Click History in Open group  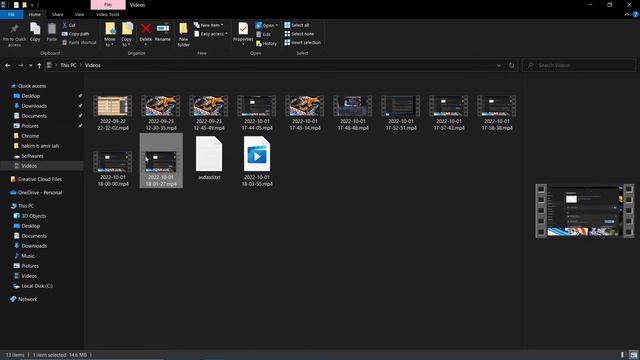(266, 43)
